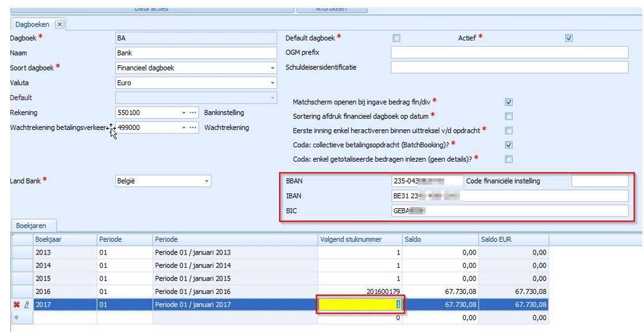Open the Rekening 550100 dropdown arrow
This screenshot has width=644, height=333.
[184, 113]
